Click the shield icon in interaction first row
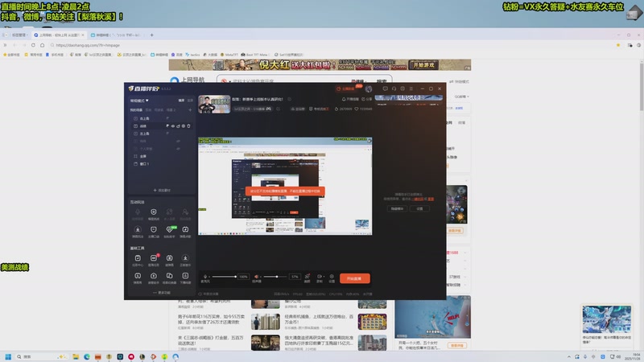The width and height of the screenshot is (644, 362). (154, 212)
